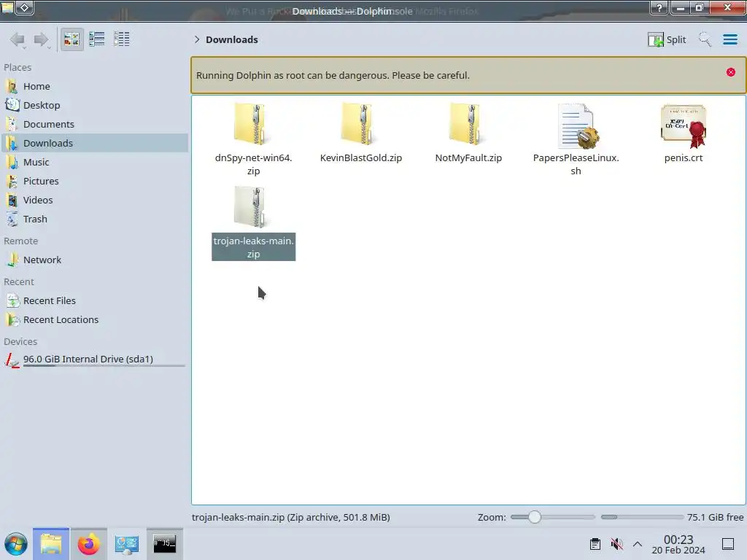Open window menu icon in title bar
Viewport: 747px width, 560px height.
click(7, 7)
